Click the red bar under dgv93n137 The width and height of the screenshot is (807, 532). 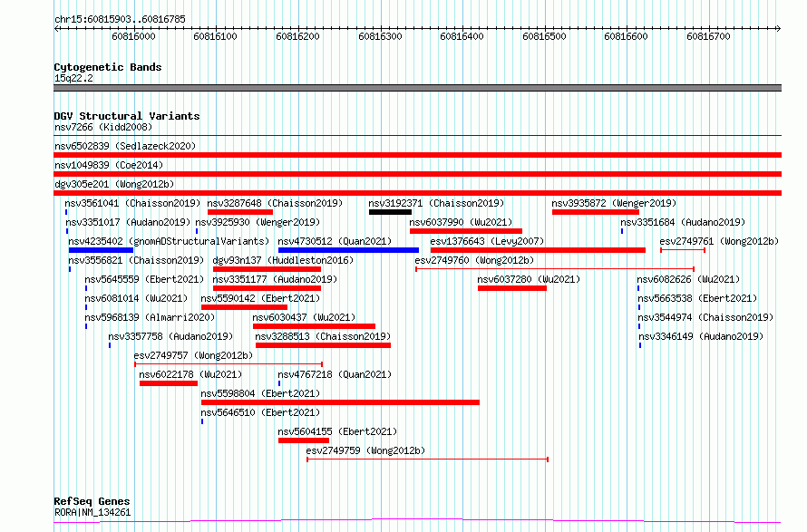(267, 269)
